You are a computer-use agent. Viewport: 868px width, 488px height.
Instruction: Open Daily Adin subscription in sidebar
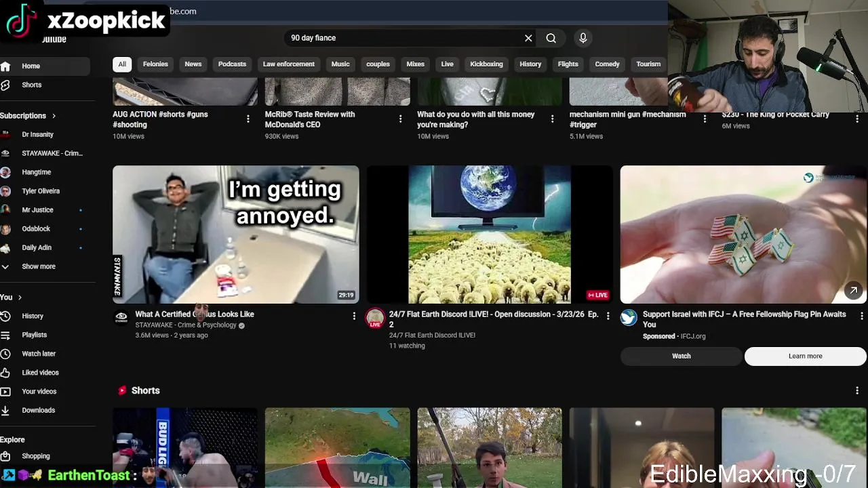(37, 248)
